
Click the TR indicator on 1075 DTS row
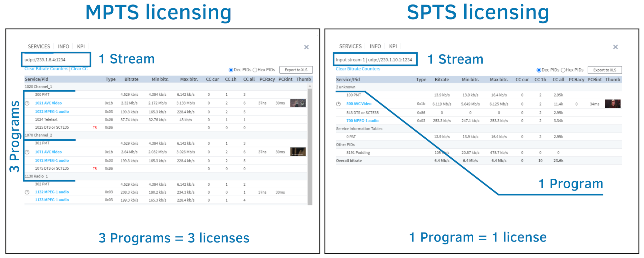pyautogui.click(x=95, y=168)
